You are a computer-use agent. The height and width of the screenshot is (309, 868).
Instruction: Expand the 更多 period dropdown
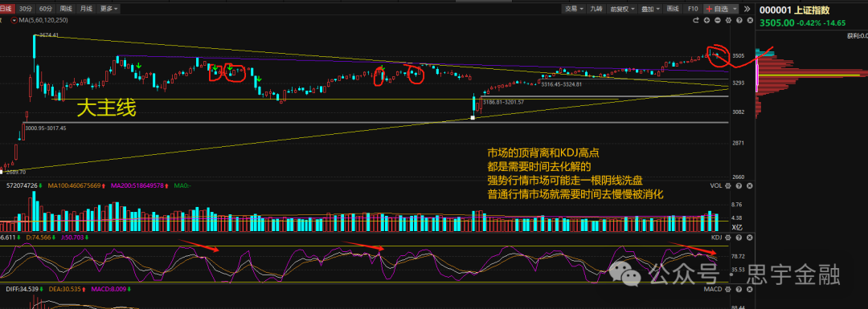click(108, 9)
